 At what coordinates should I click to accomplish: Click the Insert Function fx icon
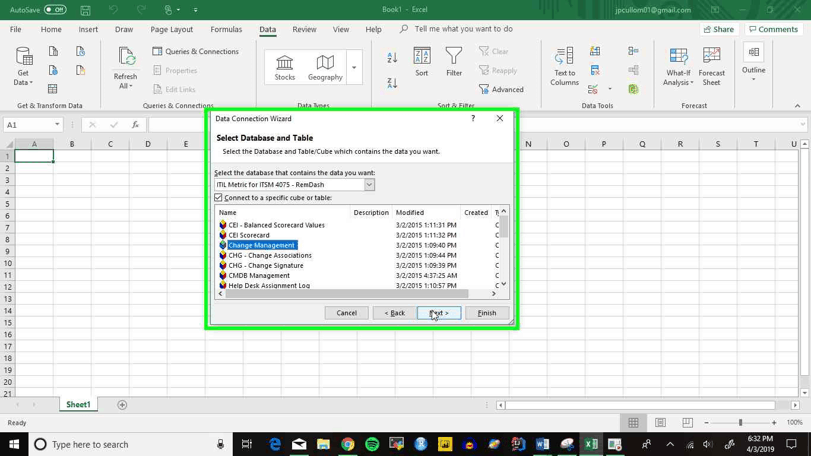pyautogui.click(x=135, y=124)
